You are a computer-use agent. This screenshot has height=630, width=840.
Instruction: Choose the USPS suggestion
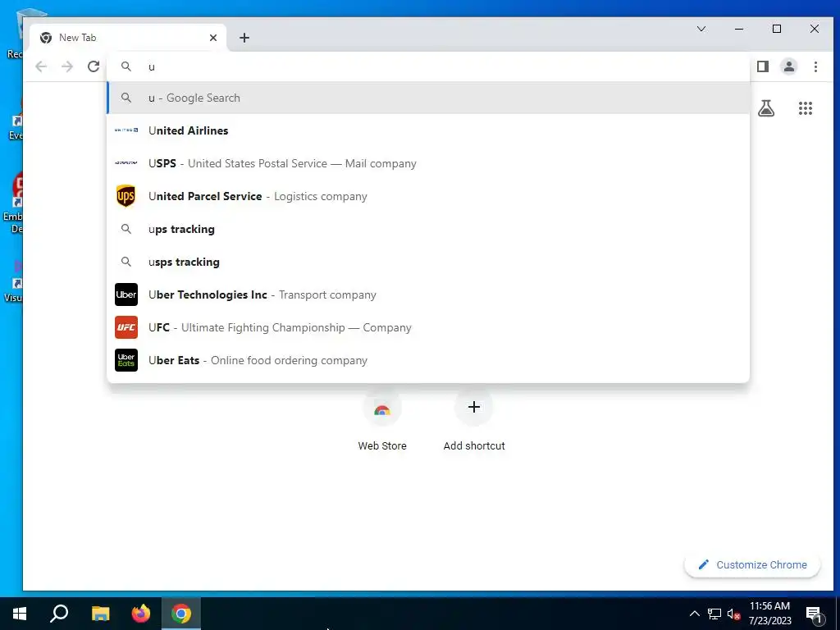click(x=428, y=163)
